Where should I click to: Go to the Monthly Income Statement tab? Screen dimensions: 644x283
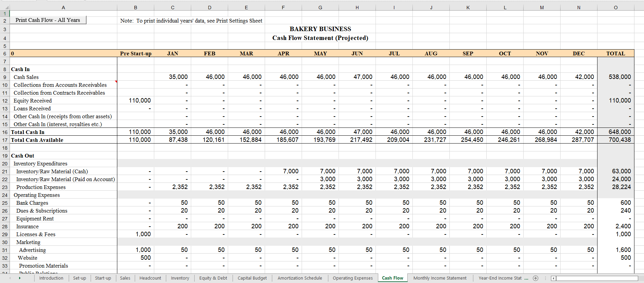point(439,278)
